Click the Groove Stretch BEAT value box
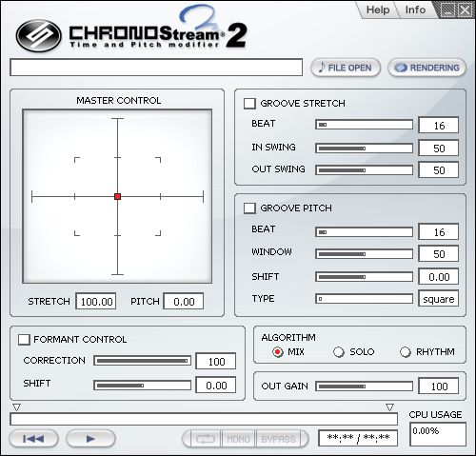This screenshot has width=476, height=456. coord(439,126)
